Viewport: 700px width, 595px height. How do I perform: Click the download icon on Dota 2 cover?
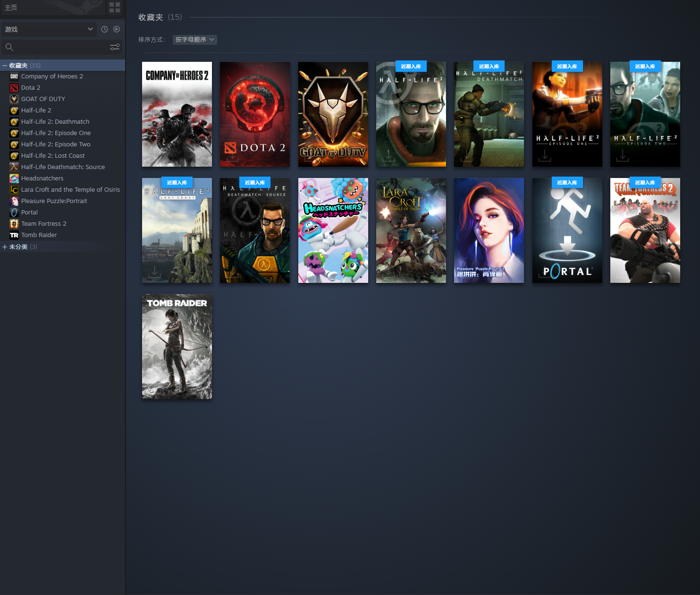coord(232,155)
